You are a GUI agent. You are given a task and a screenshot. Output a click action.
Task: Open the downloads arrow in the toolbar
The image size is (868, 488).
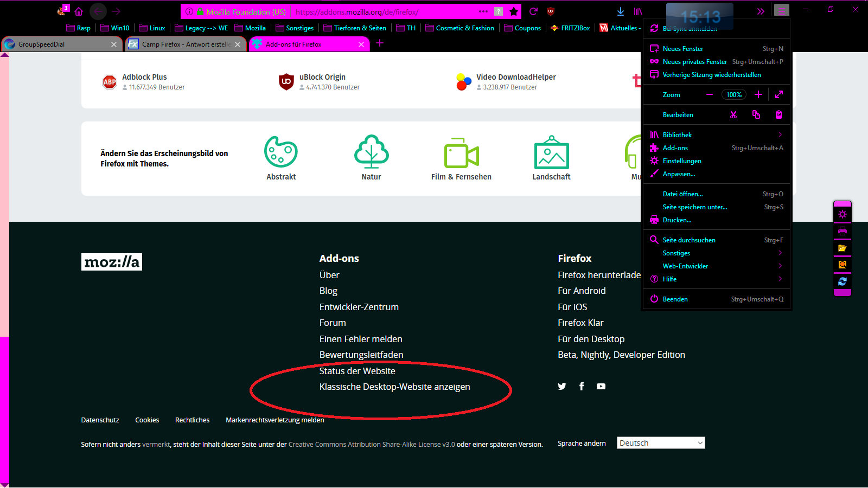[621, 11]
